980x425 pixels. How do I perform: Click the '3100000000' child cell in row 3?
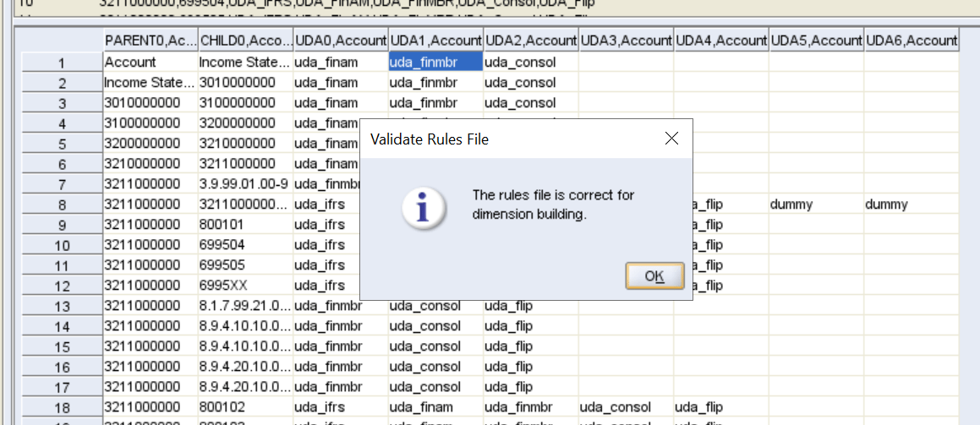245,102
